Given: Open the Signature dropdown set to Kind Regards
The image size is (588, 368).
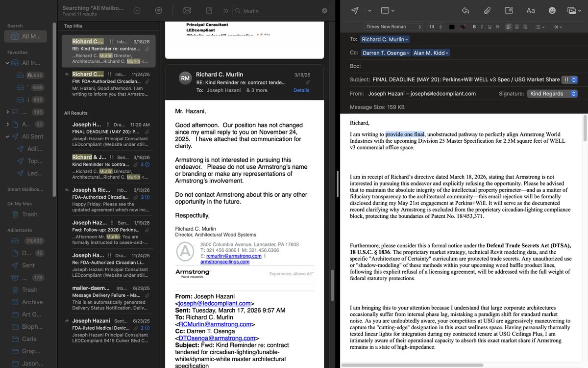Looking at the screenshot, I should coord(553,93).
